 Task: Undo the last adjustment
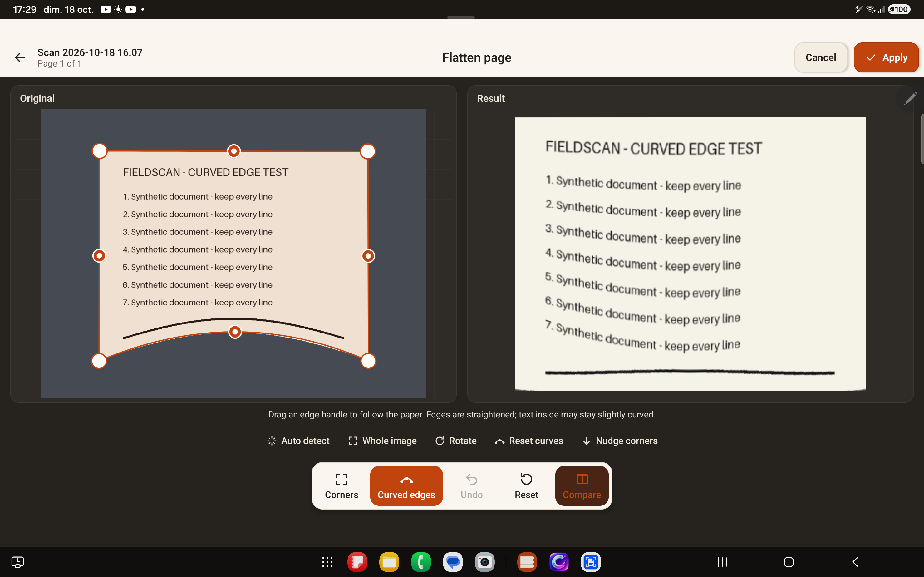click(x=472, y=486)
